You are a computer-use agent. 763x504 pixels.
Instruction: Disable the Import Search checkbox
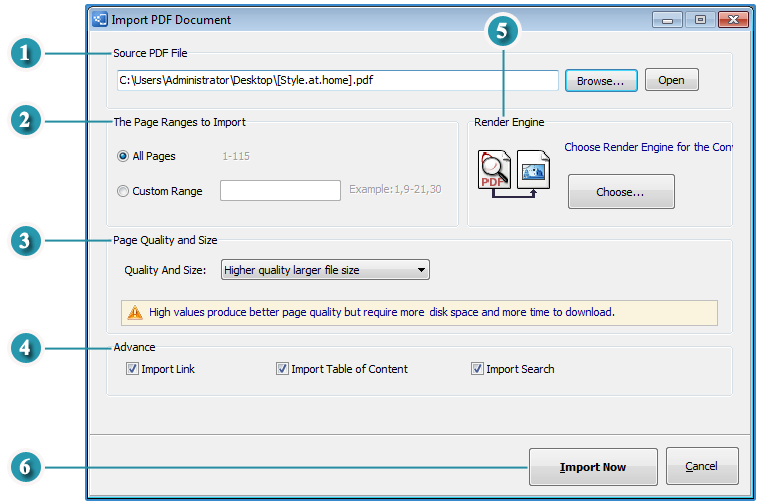tap(477, 369)
